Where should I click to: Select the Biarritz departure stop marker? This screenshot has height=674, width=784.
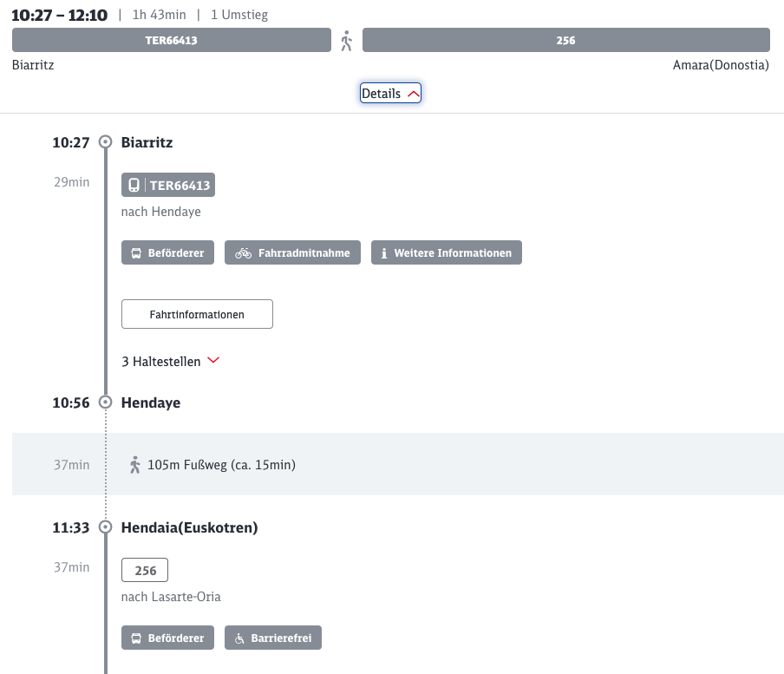106,142
